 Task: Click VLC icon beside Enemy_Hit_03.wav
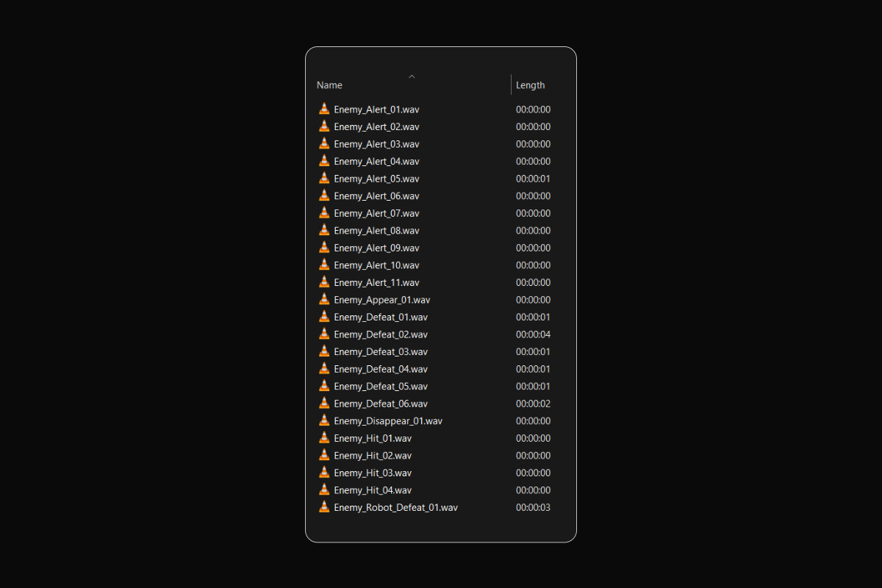pyautogui.click(x=324, y=472)
